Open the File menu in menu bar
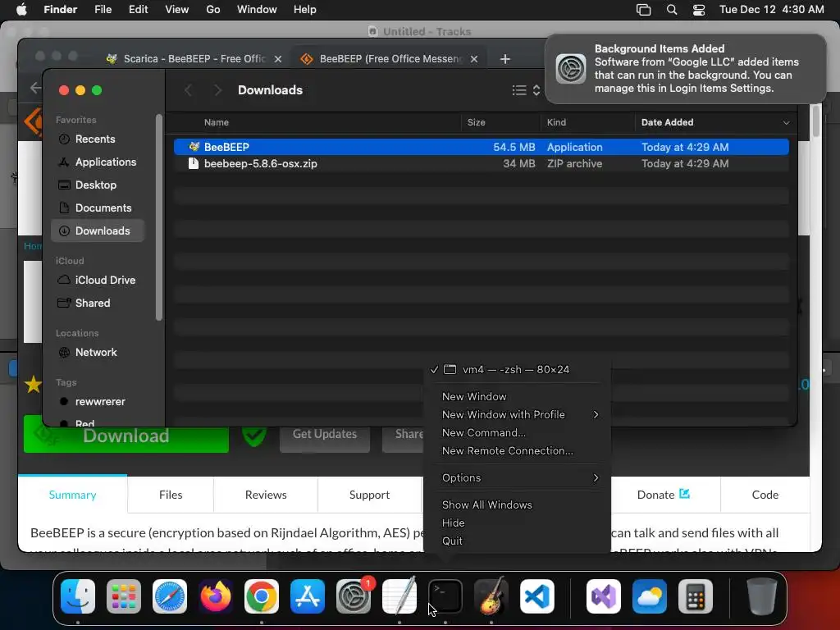 103,10
